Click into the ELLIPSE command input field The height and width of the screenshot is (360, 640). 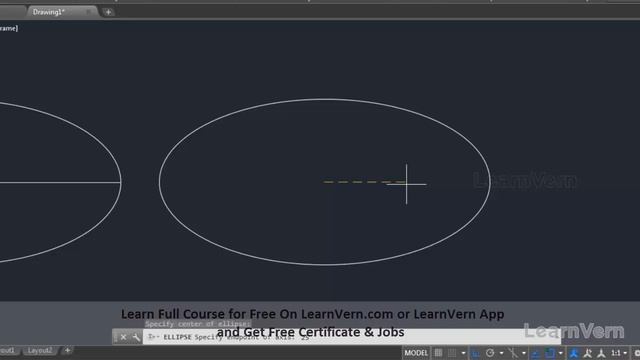[x=351, y=337]
